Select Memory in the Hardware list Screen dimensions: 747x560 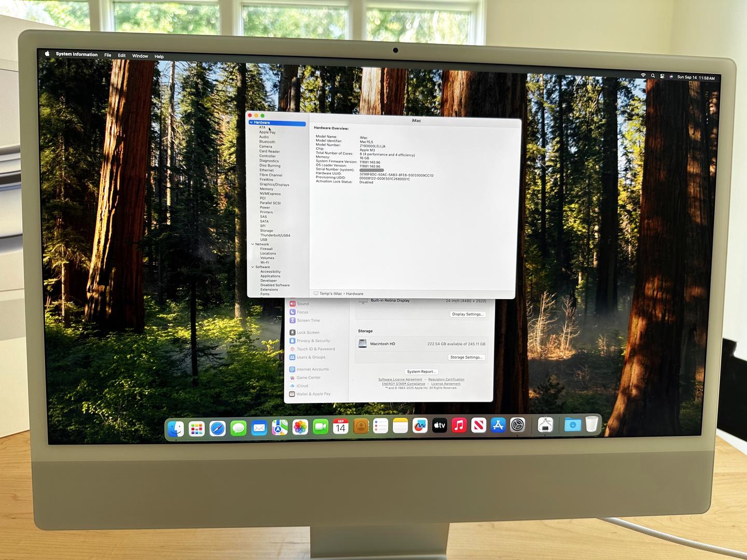coord(266,189)
